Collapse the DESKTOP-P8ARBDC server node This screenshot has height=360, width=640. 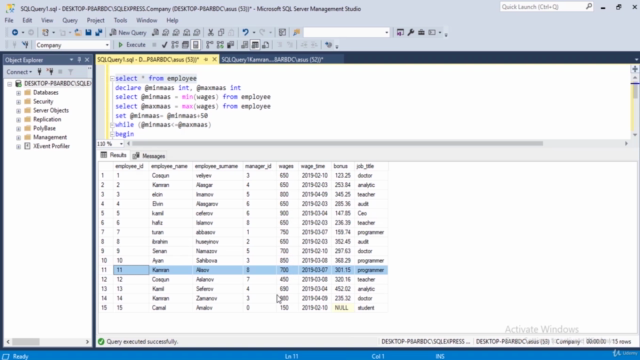pyautogui.click(x=9, y=84)
